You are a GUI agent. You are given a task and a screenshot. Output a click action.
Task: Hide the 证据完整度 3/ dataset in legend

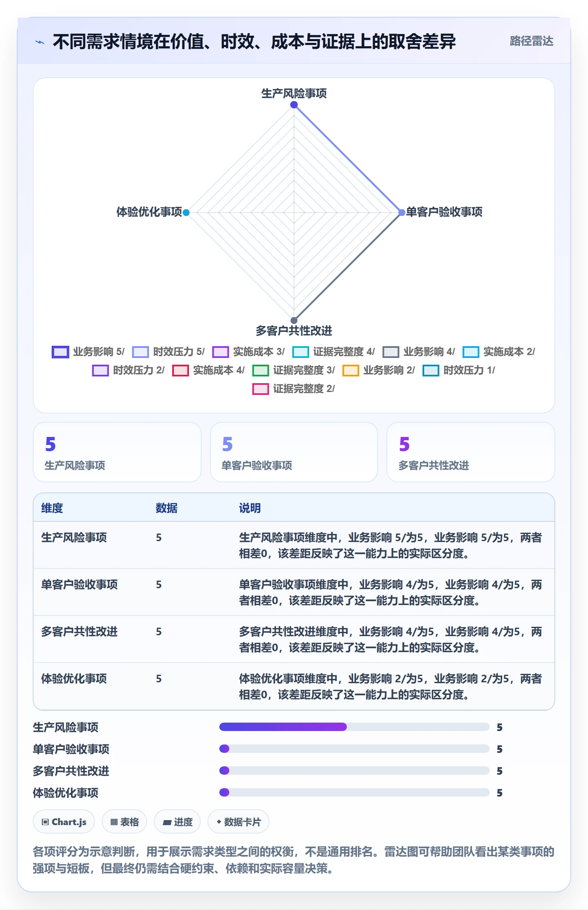[x=294, y=370]
